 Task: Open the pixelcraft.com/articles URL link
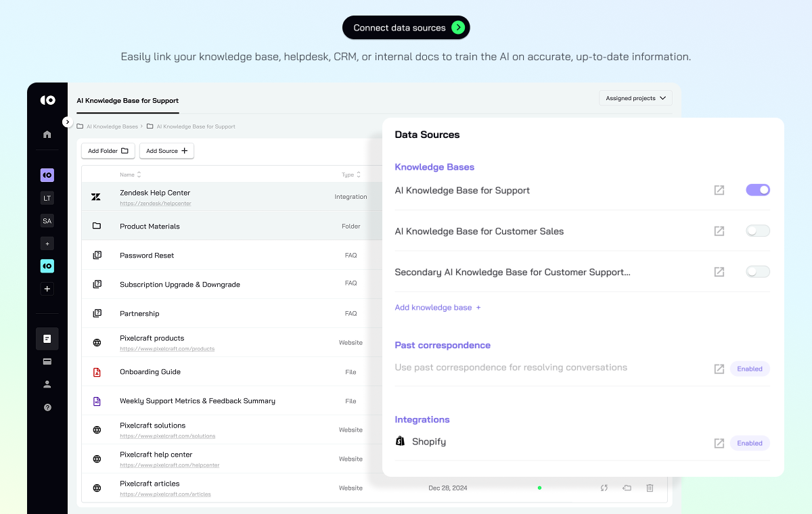coord(165,494)
